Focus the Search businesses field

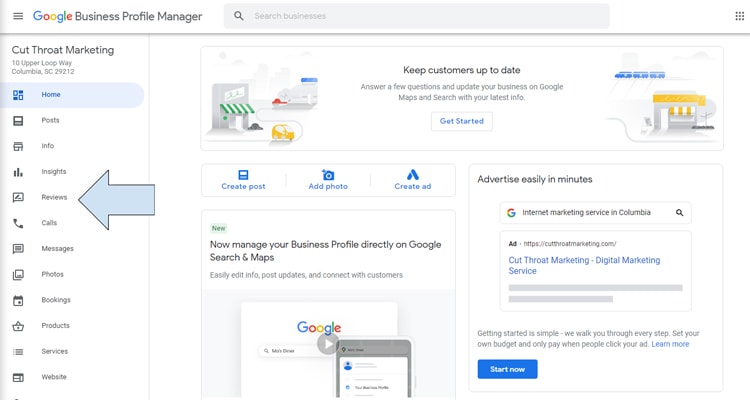417,16
